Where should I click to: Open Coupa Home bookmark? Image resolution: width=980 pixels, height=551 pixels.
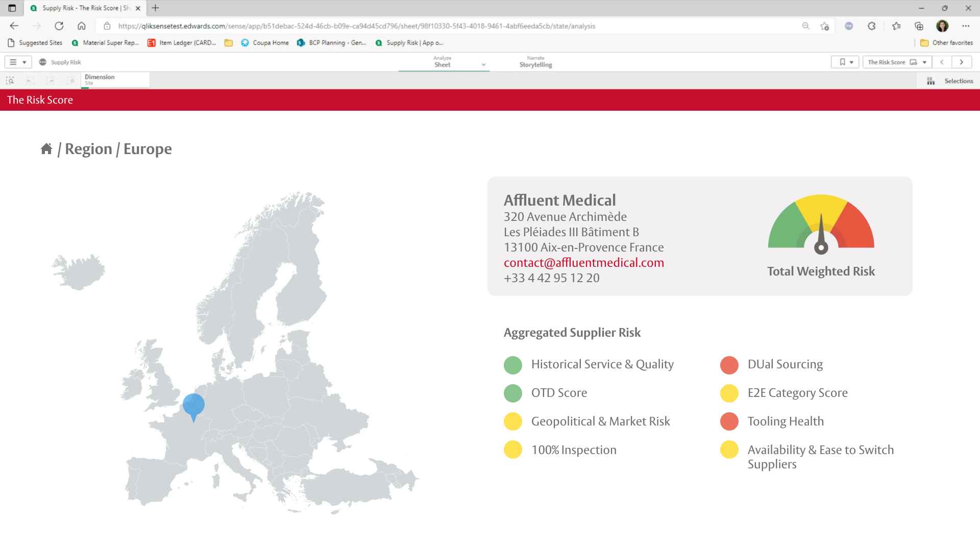pyautogui.click(x=265, y=43)
